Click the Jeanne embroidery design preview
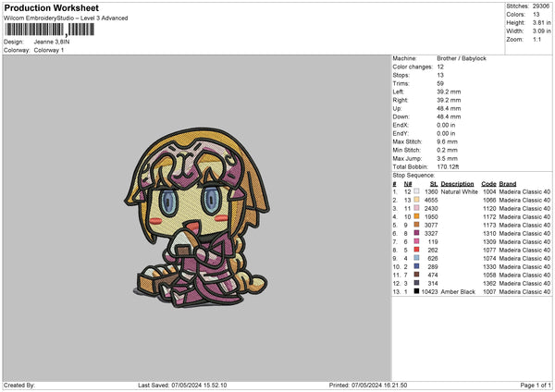555x392 pixels. click(x=197, y=217)
